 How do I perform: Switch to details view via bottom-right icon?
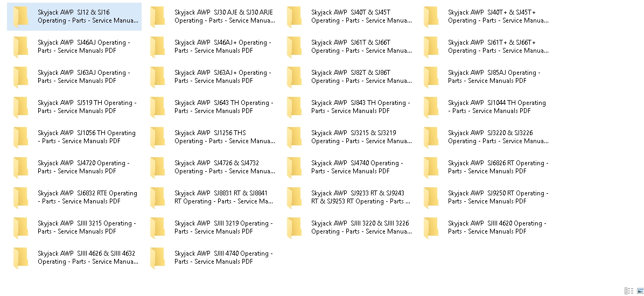628,291
